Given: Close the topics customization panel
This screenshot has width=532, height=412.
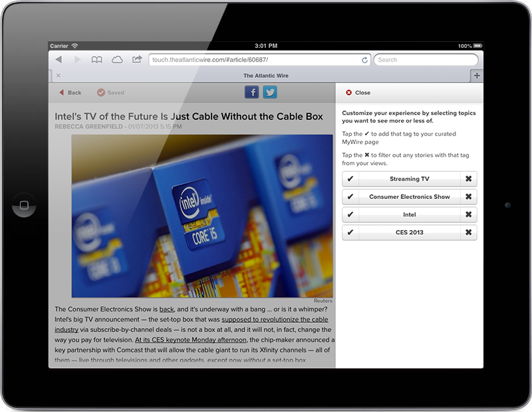Looking at the screenshot, I should click(358, 93).
